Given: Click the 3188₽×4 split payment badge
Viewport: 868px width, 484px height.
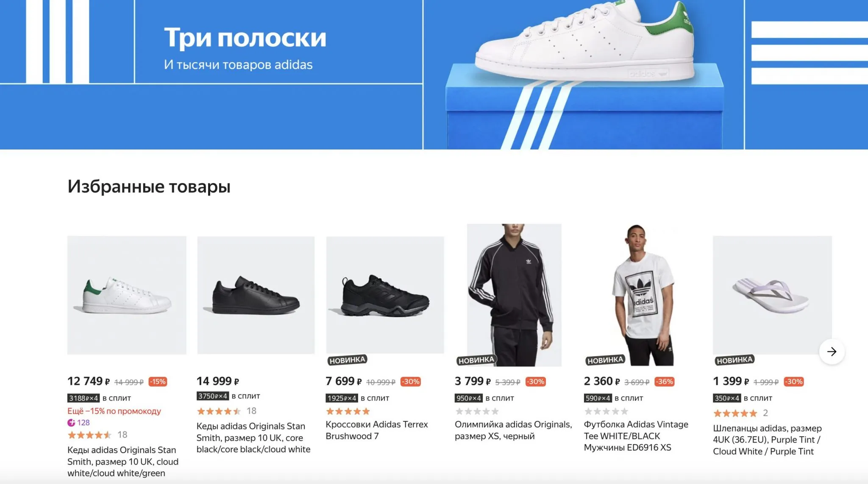Looking at the screenshot, I should point(83,398).
